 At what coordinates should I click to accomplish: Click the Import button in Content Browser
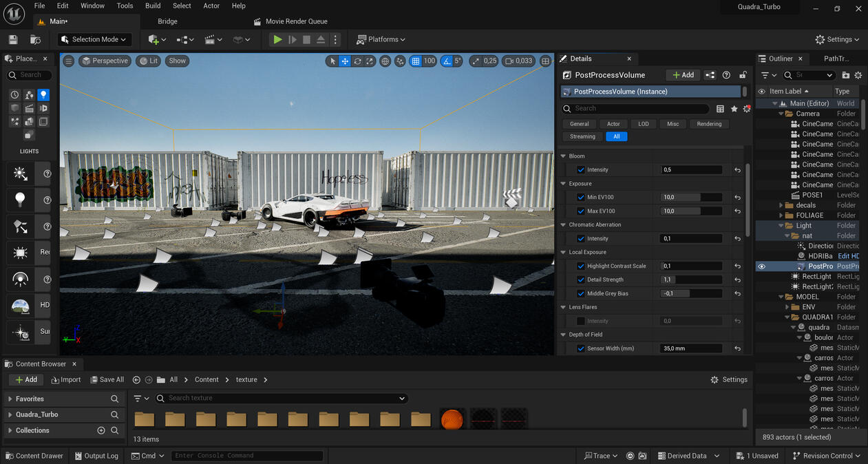[66, 379]
